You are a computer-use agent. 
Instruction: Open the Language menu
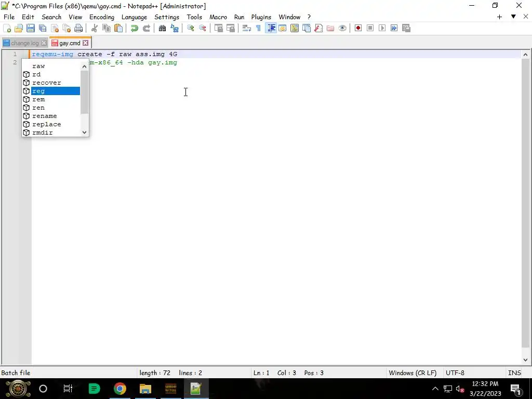(135, 17)
